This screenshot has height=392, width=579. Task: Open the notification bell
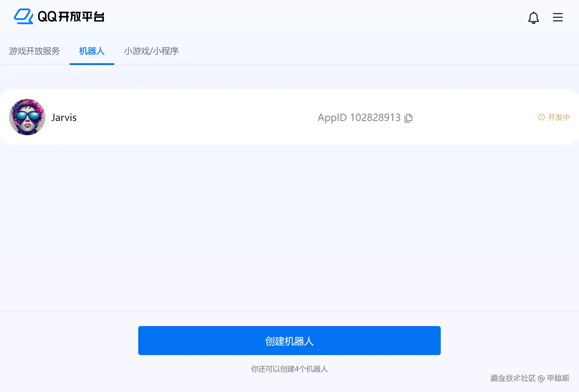(533, 17)
